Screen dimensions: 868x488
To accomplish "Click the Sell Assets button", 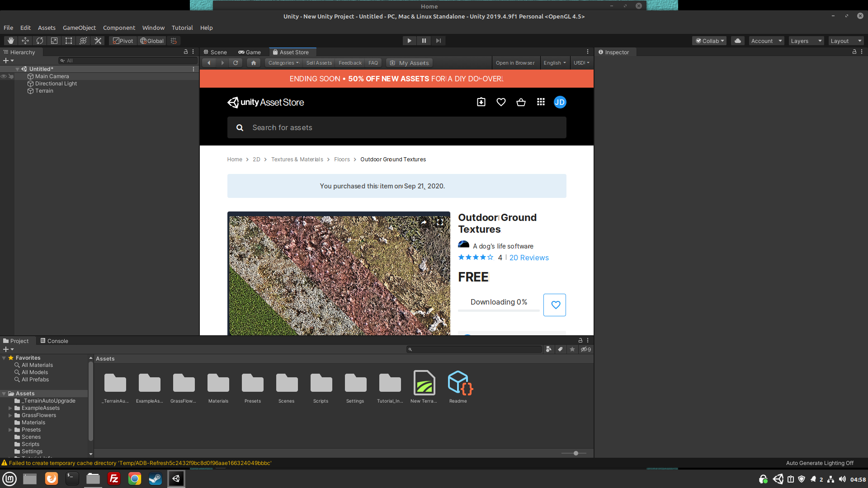I will click(x=319, y=63).
